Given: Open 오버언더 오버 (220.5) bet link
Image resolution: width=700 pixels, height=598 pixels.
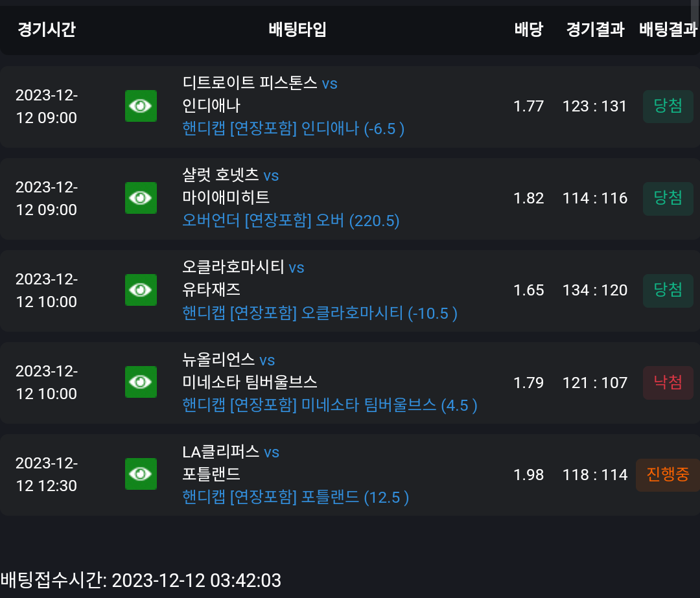Looking at the screenshot, I should tap(290, 220).
